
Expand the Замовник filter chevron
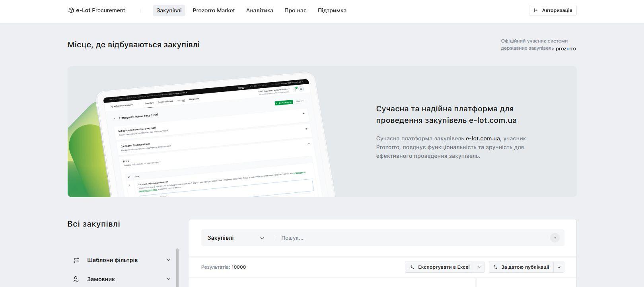(x=169, y=279)
